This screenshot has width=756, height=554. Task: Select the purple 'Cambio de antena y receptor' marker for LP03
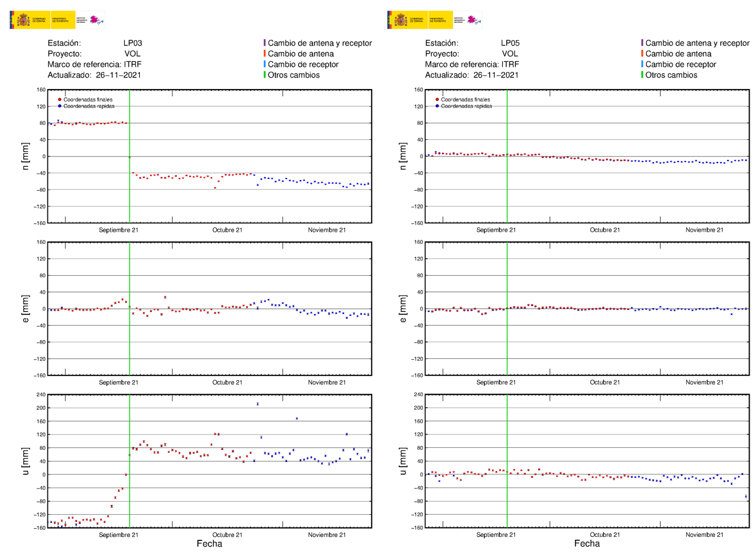click(265, 43)
